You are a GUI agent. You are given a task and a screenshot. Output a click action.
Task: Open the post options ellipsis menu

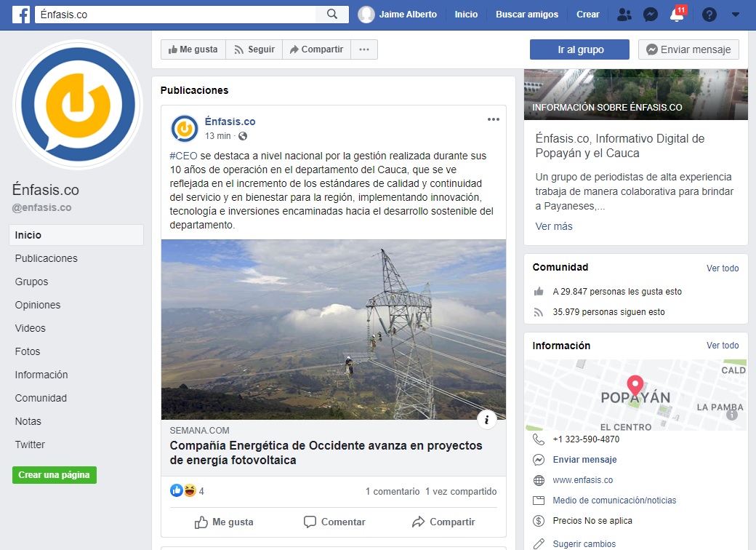click(x=494, y=119)
